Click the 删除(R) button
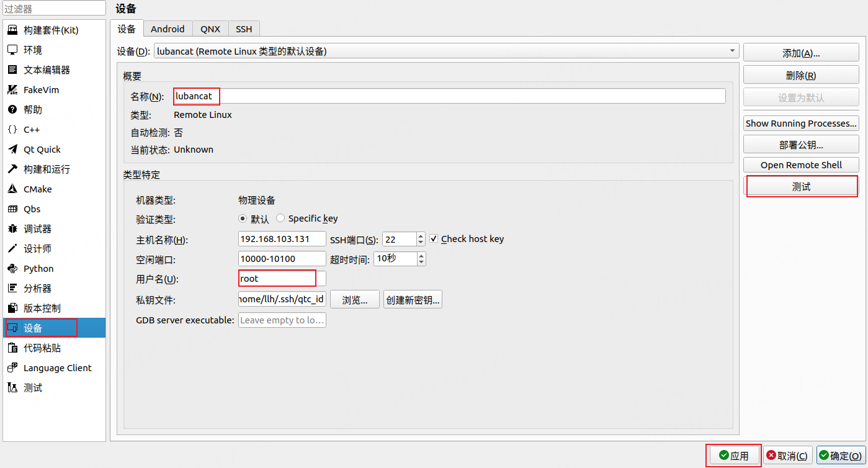Image resolution: width=868 pixels, height=468 pixels. click(801, 76)
